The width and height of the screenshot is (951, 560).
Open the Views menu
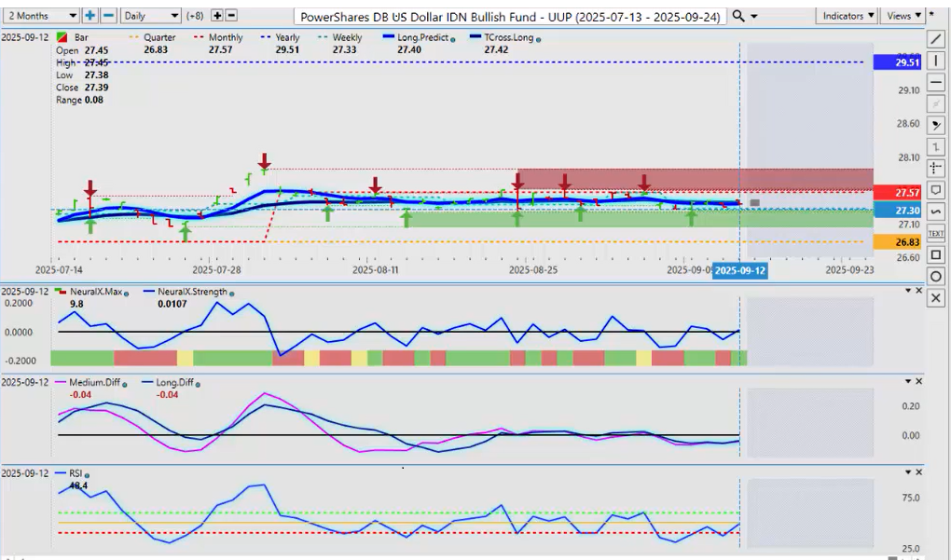[902, 16]
